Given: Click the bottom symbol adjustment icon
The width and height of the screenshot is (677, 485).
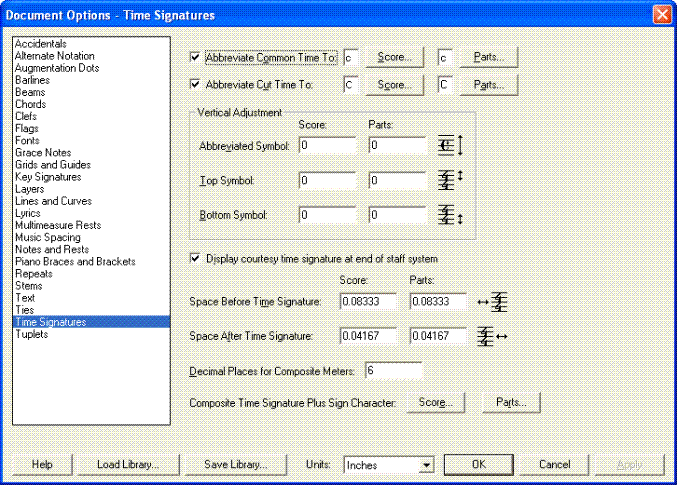Looking at the screenshot, I should pyautogui.click(x=453, y=215).
